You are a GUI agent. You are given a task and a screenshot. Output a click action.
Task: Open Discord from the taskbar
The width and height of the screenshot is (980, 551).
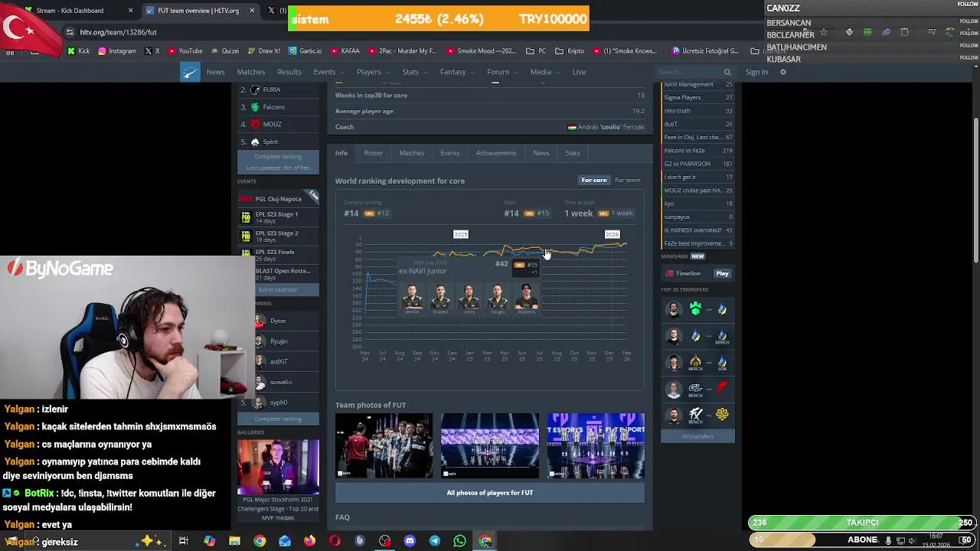pyautogui.click(x=410, y=541)
